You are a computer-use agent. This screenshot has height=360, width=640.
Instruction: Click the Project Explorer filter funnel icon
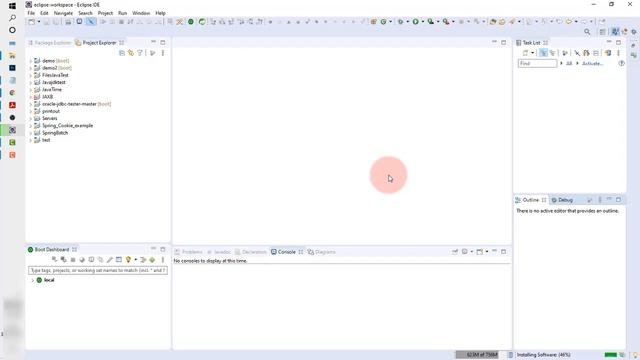[x=140, y=53]
